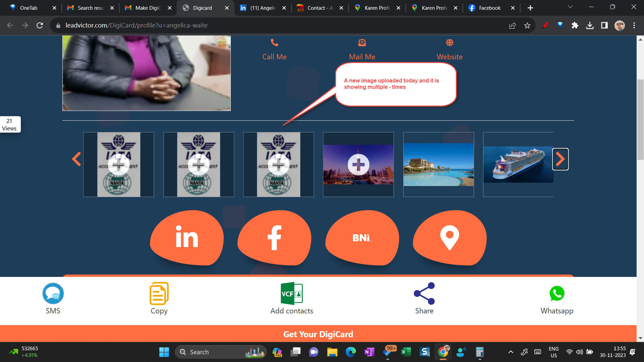Switch to Gmail Search results tab
Screen dimensions: 644x362
[x=91, y=8]
